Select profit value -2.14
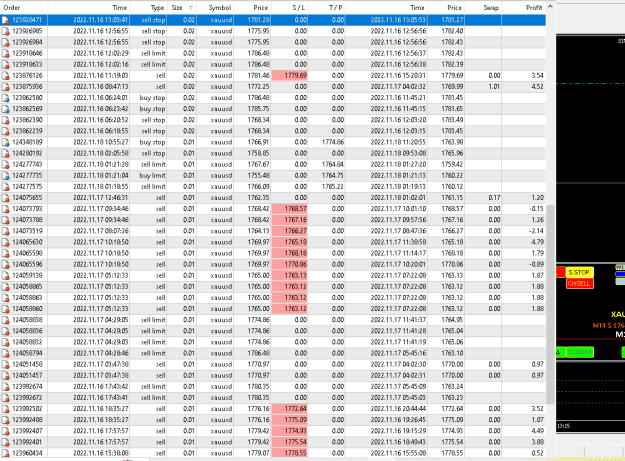 pos(537,231)
